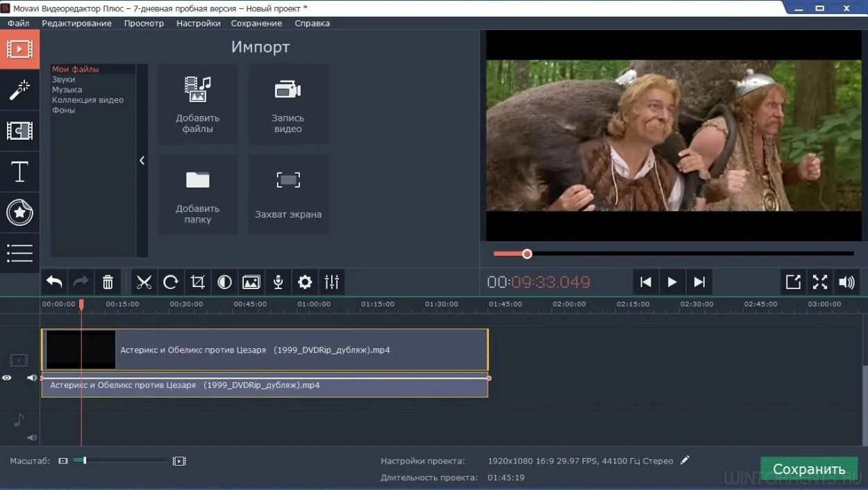Mute the music audio track

(x=32, y=437)
